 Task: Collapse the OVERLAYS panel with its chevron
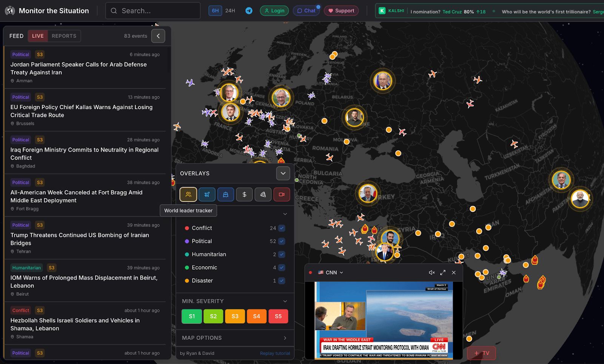tap(283, 173)
